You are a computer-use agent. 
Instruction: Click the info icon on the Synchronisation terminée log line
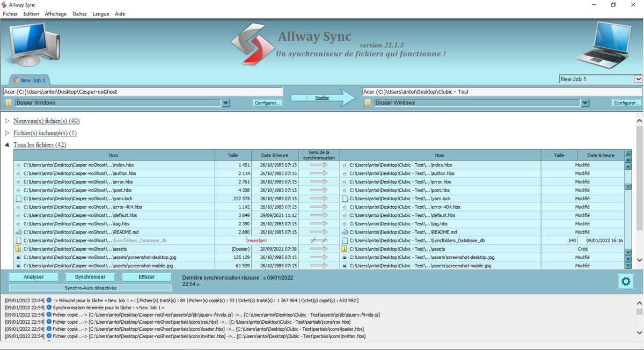click(x=49, y=308)
